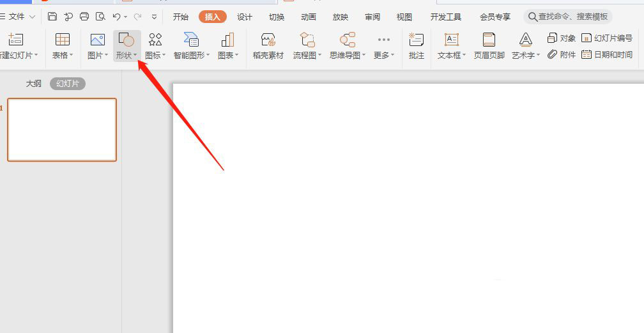
Task: Switch panel to Slides (幻灯片) view
Action: [x=68, y=84]
